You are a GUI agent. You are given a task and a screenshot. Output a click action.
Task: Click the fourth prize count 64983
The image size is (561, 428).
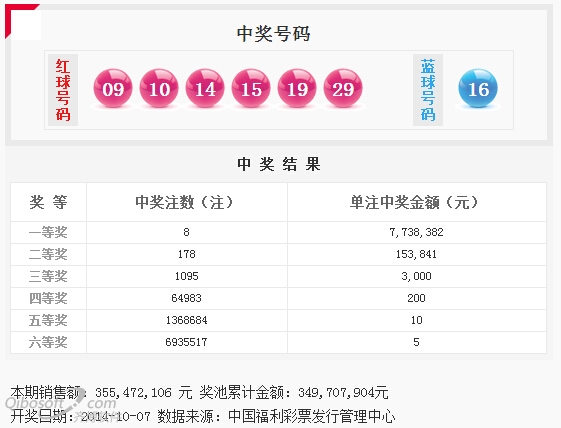(186, 298)
